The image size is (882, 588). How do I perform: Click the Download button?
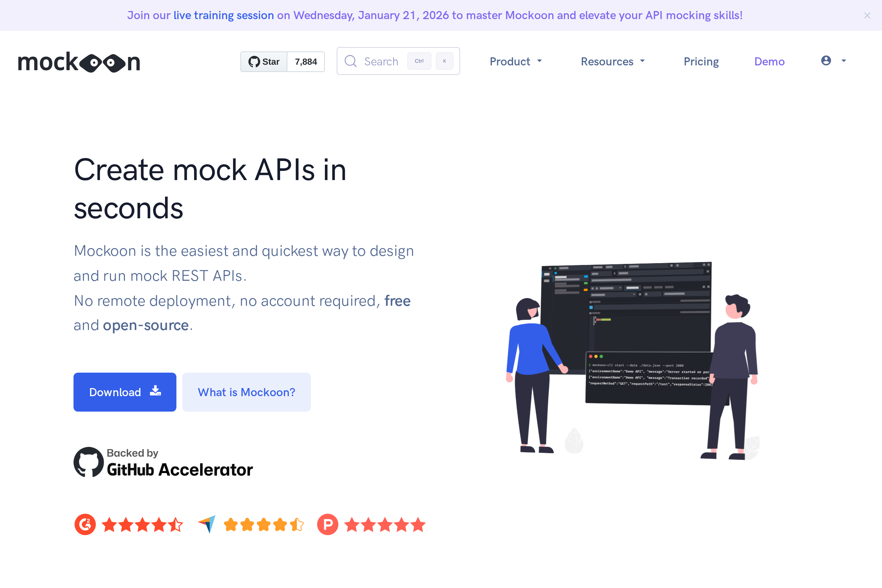125,392
